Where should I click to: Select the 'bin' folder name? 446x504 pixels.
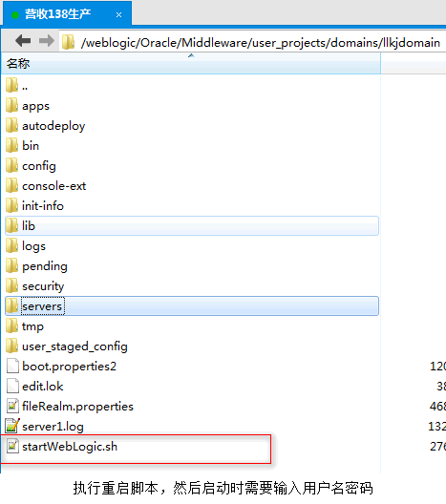(x=31, y=146)
